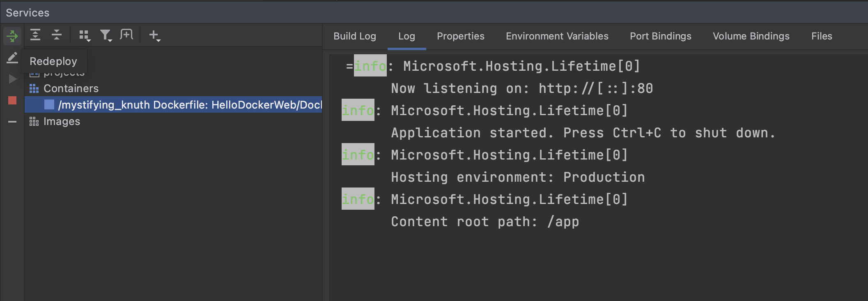Click the gray Start play icon

point(12,79)
